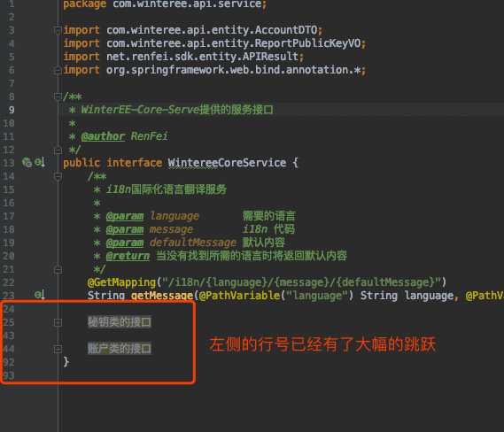
Task: Click line number 9 in the gutter
Action: pyautogui.click(x=12, y=110)
